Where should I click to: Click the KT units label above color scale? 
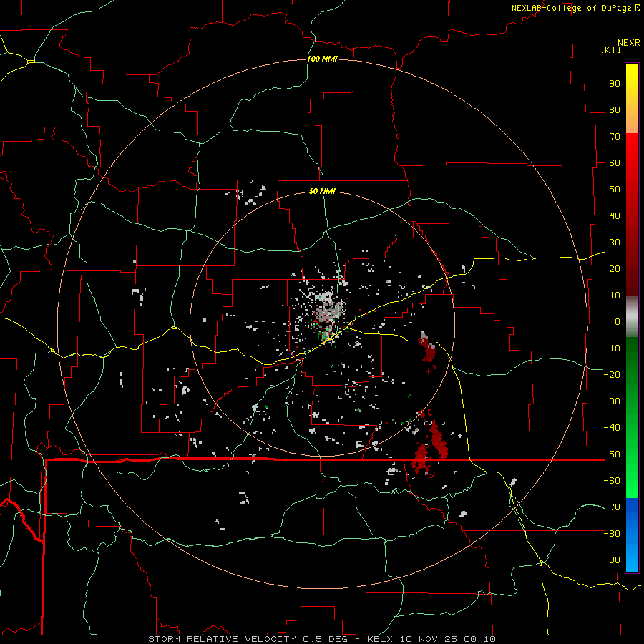611,49
